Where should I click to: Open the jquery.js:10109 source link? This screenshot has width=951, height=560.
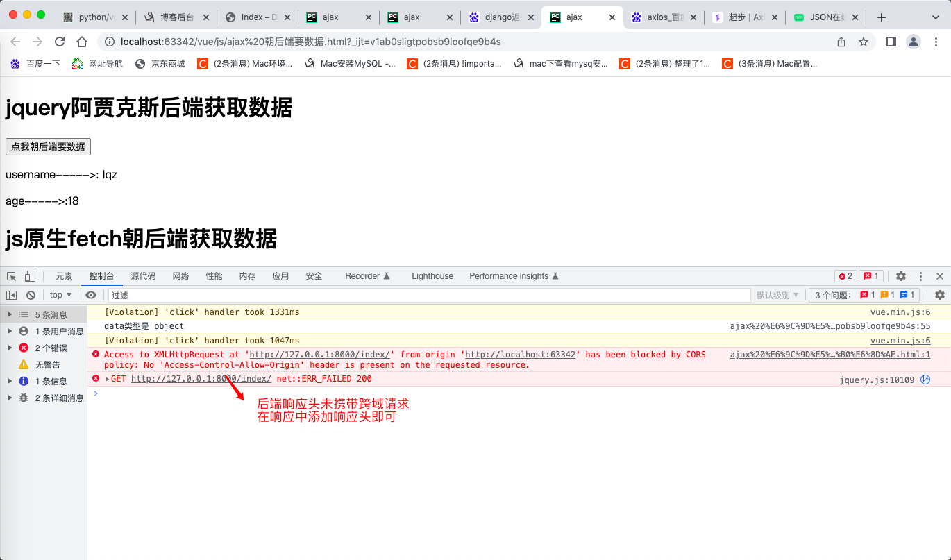pos(877,380)
